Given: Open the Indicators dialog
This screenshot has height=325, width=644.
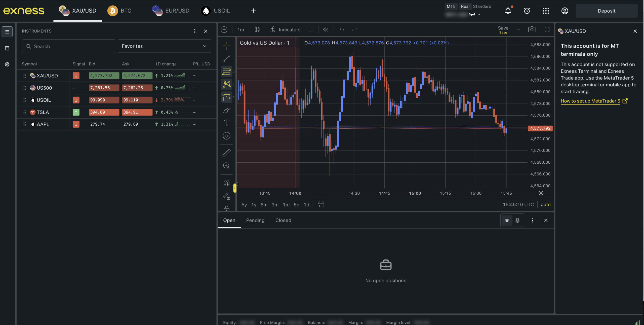Looking at the screenshot, I should tap(286, 30).
